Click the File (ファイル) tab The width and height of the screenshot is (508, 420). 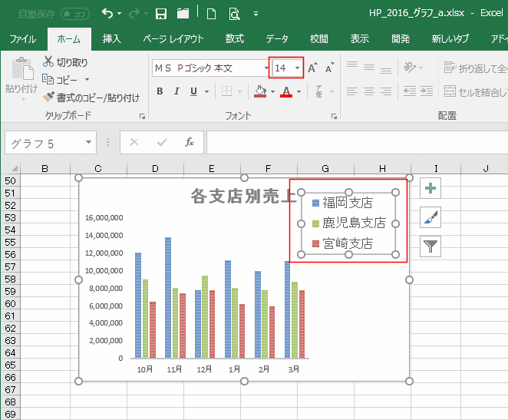pyautogui.click(x=22, y=39)
